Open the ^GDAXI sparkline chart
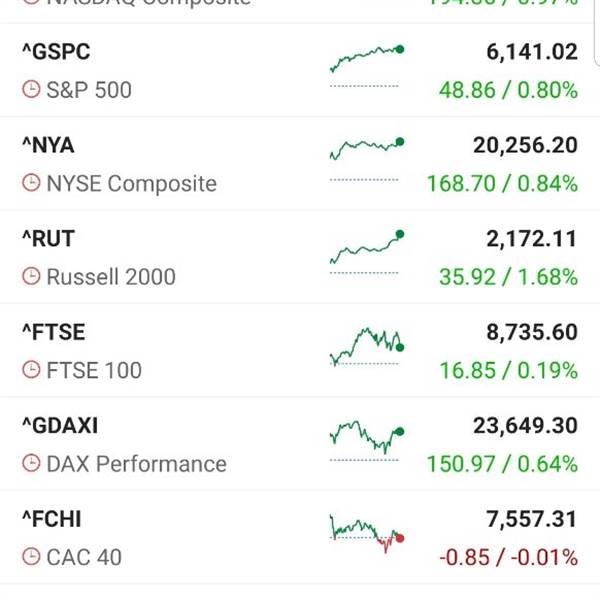This screenshot has height=600, width=600. pyautogui.click(x=367, y=440)
